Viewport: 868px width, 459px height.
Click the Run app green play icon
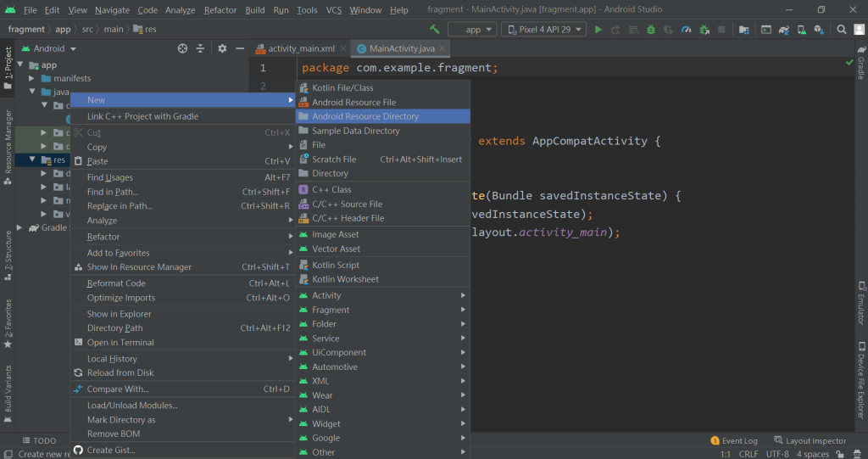598,30
